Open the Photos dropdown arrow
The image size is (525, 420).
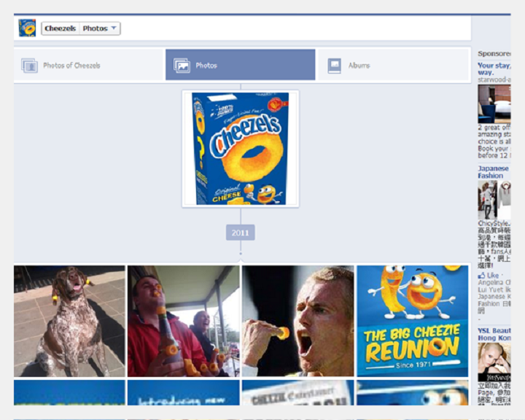click(114, 28)
